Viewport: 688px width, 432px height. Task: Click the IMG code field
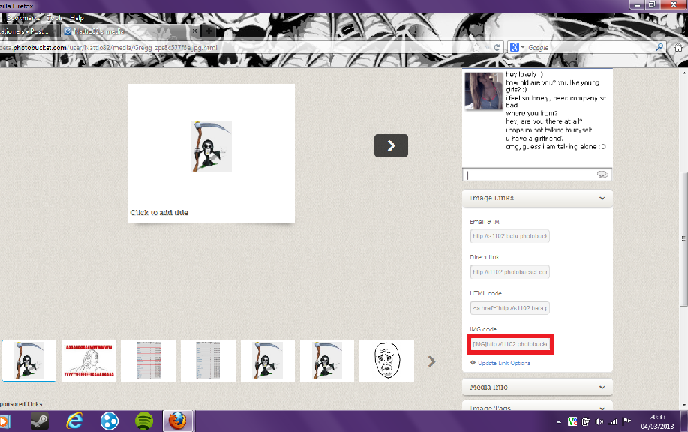pos(509,344)
